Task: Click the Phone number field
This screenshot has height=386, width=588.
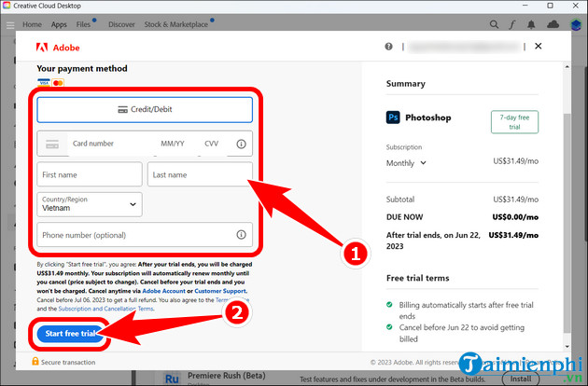Action: click(145, 235)
